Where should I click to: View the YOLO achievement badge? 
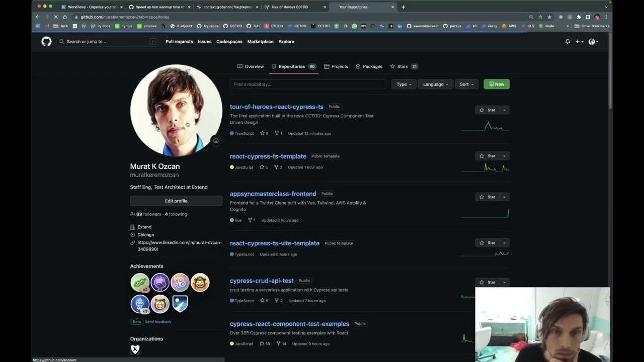[x=180, y=283]
